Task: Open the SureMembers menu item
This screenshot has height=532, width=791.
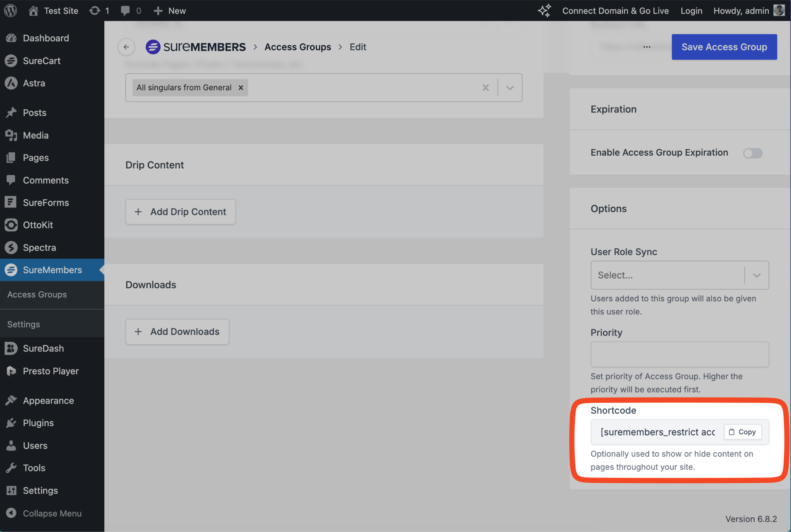Action: click(x=52, y=270)
